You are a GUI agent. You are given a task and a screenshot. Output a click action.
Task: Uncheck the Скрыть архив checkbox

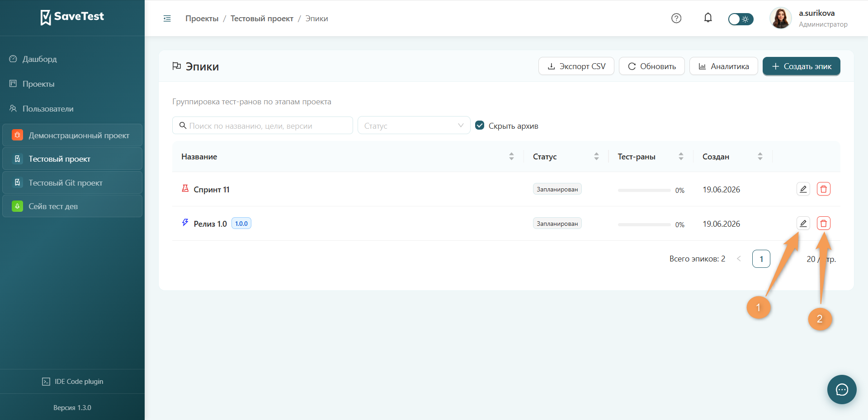[x=480, y=126]
